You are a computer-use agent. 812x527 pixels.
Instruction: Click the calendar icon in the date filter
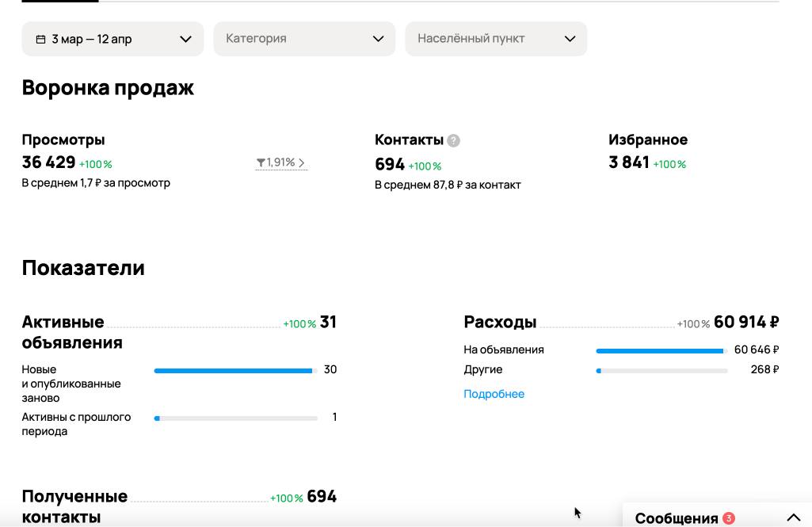click(x=40, y=39)
